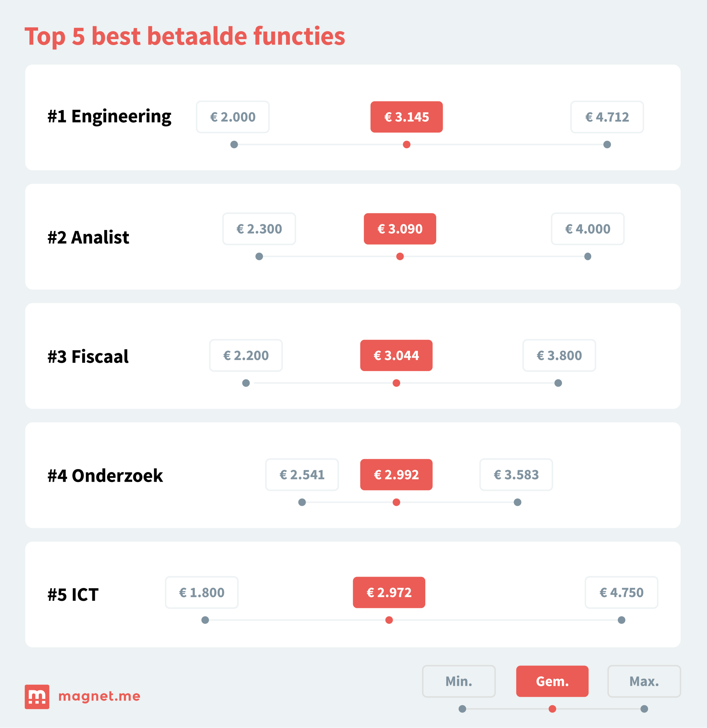The height and width of the screenshot is (728, 707).
Task: Click the € 2.000 Engineering minimum label
Action: 233,117
